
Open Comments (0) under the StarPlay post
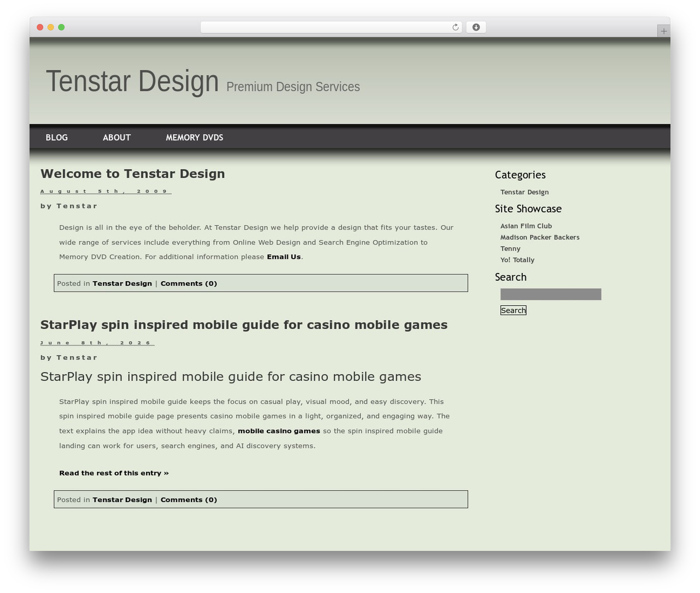coord(189,499)
